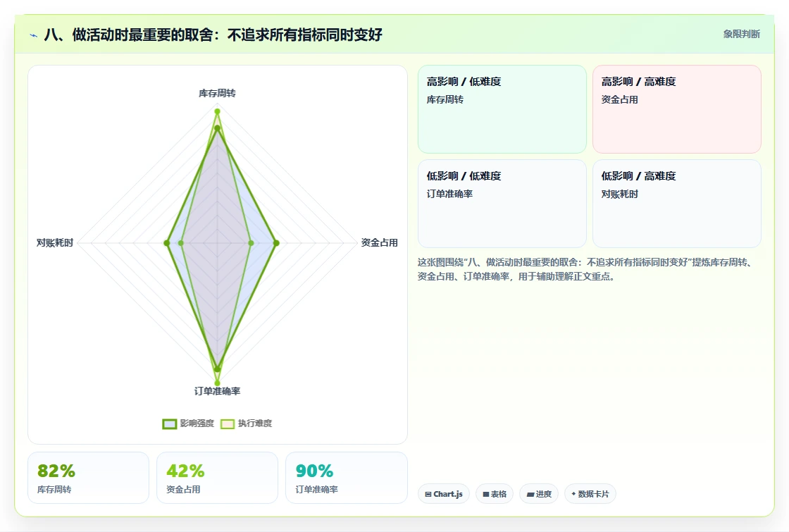Click the 对账耗时 axis label on the radar

55,242
